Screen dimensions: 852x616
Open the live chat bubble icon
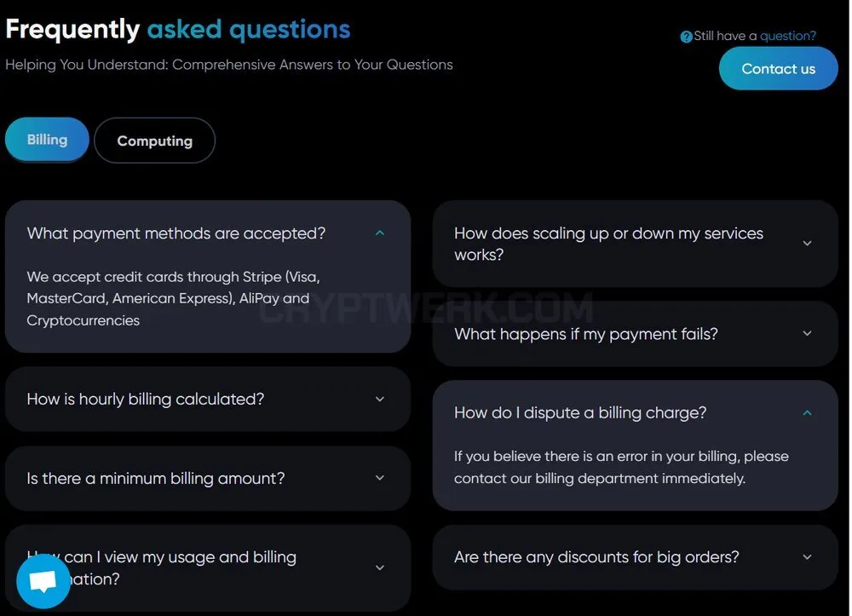43,581
